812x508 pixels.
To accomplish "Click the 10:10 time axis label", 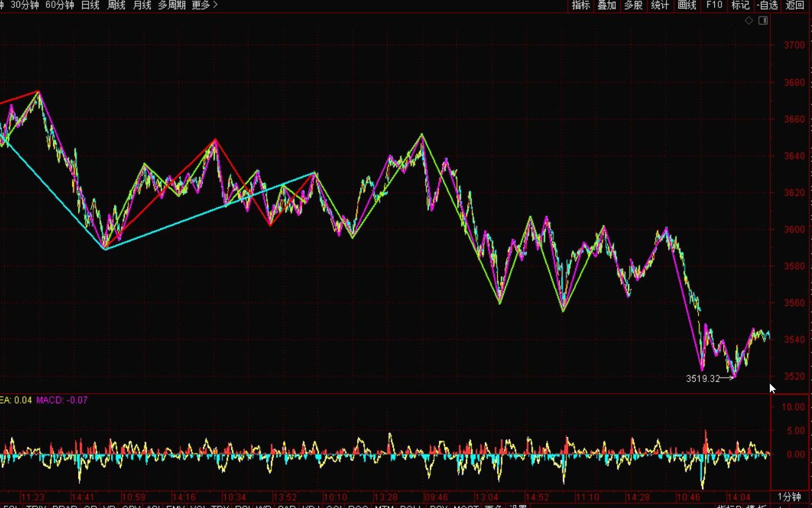I will click(335, 497).
